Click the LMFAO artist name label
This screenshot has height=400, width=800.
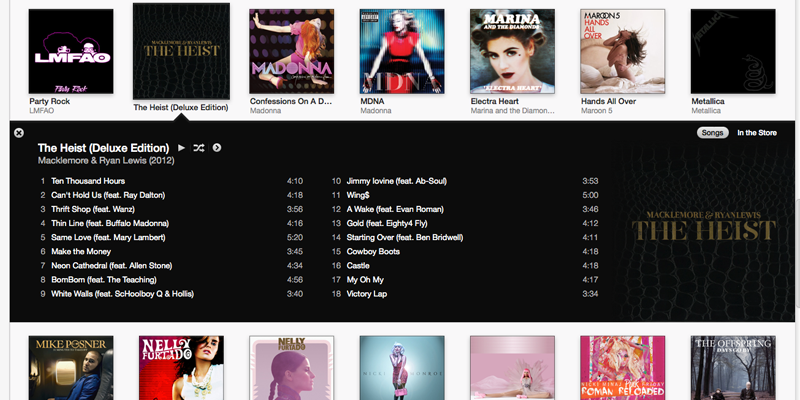coord(42,111)
